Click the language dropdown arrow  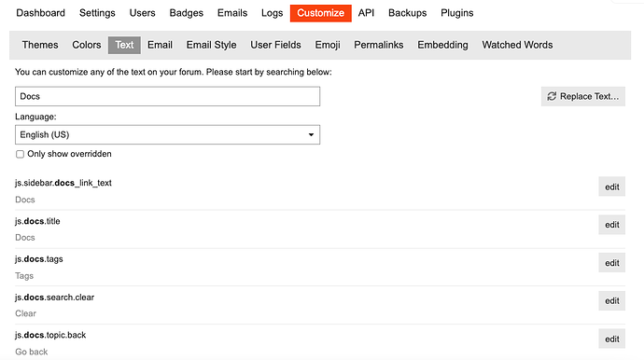coord(311,134)
